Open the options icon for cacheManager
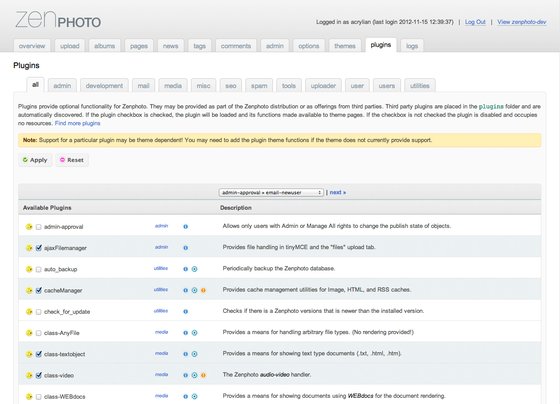Viewport: 560px width, 404px height. pos(194,290)
